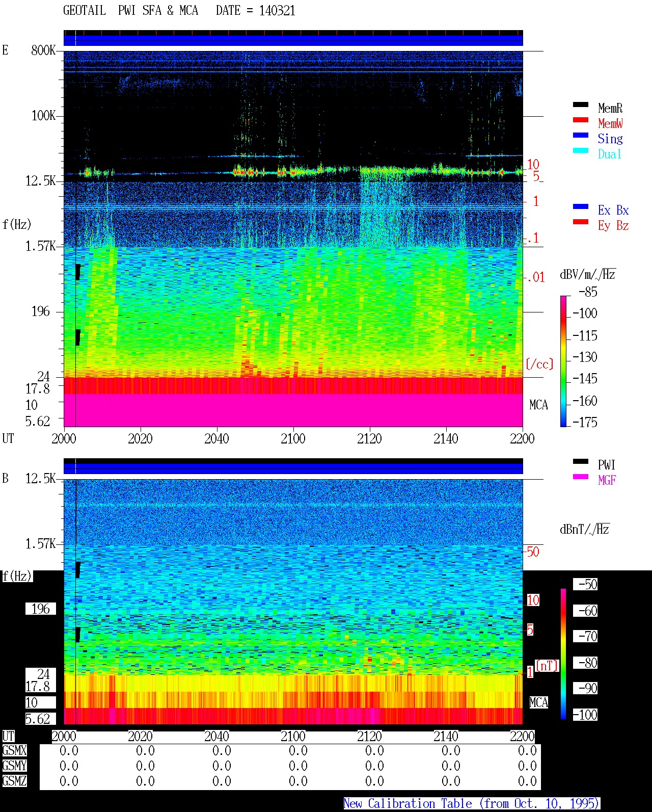Click the blue mode bar above E spectrogram
The image size is (652, 812).
(293, 40)
